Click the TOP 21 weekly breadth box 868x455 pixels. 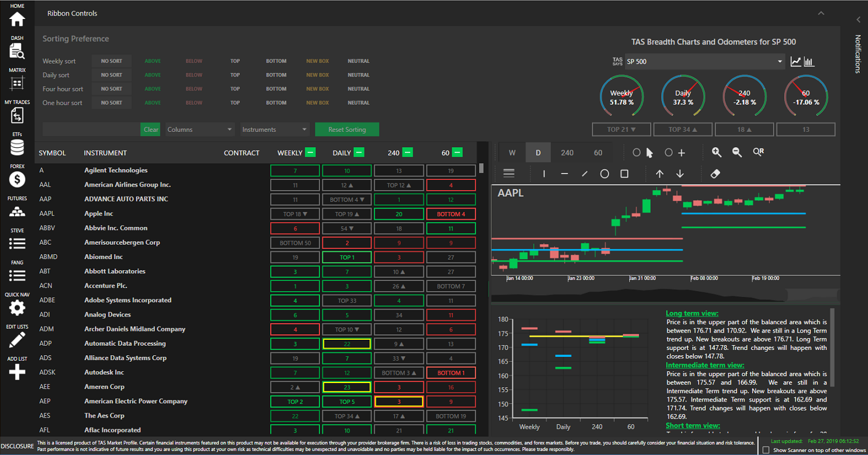click(622, 129)
